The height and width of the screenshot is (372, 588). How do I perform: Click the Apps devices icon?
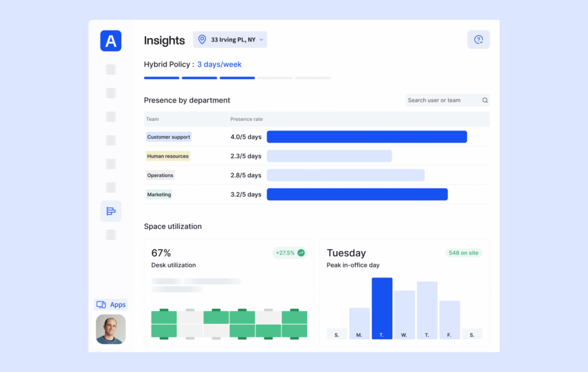pyautogui.click(x=101, y=304)
